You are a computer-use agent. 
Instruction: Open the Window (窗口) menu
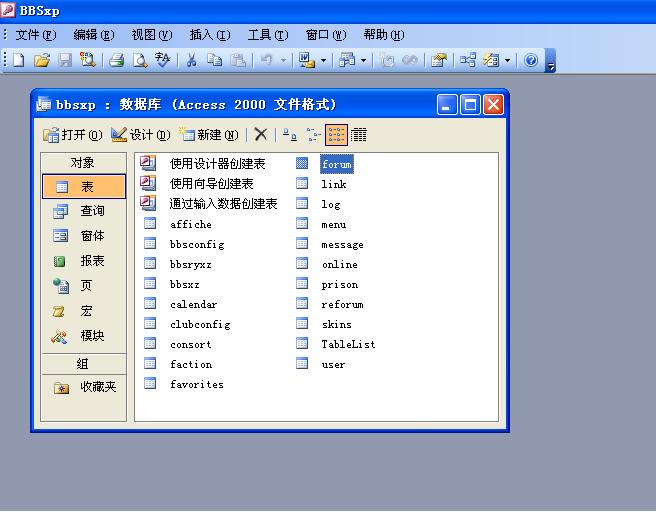326,35
